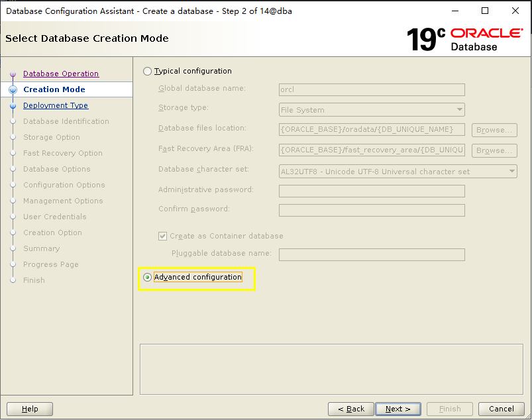Click the Oracle 19c Database logo
Screen dimensions: 532x420
point(465,39)
